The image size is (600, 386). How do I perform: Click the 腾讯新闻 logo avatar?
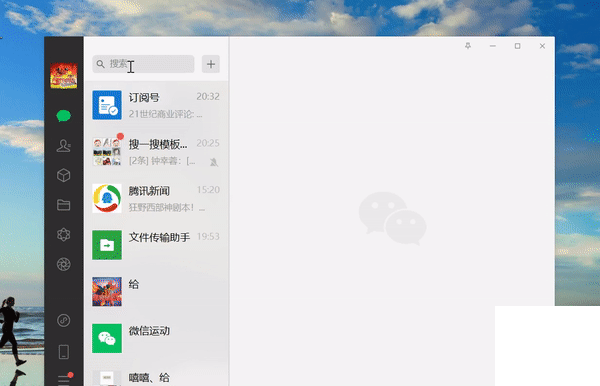[x=107, y=198]
